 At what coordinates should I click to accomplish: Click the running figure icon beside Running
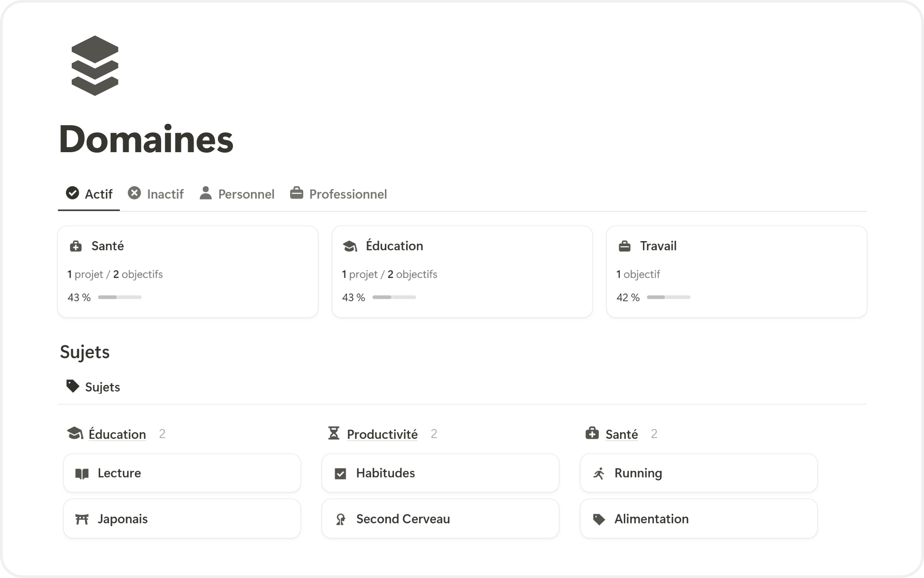(599, 474)
